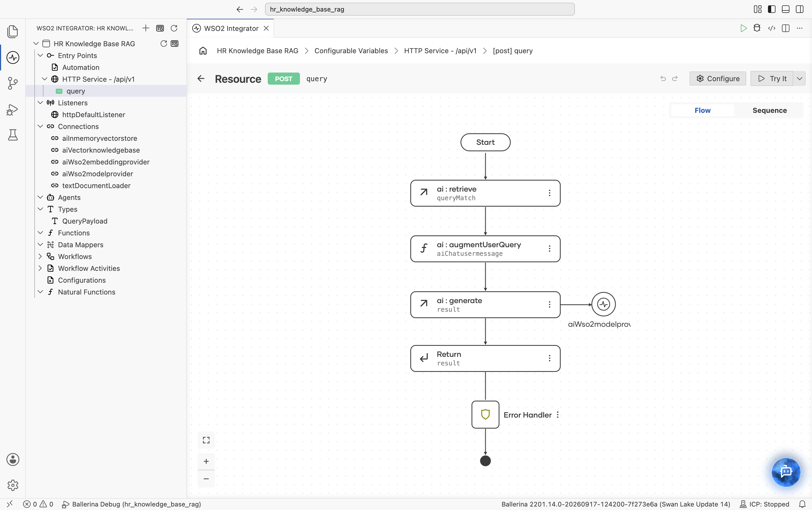
Task: Zoom in the canvas with plus button
Action: 206,461
